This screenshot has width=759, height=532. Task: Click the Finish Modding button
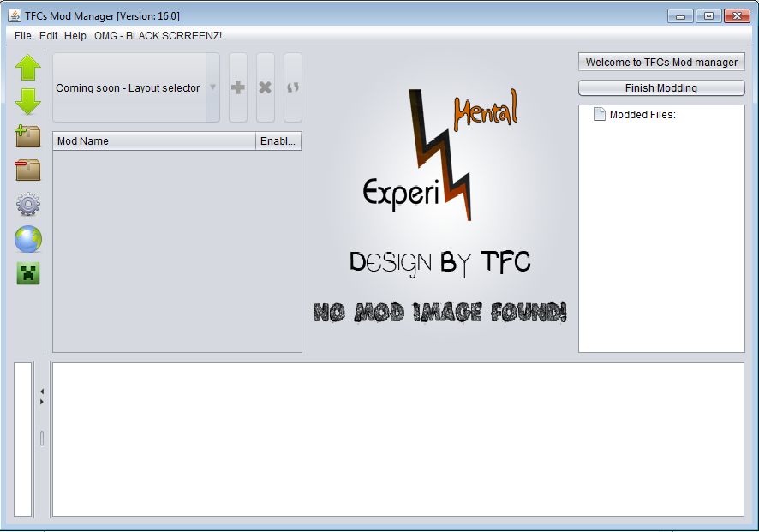661,88
